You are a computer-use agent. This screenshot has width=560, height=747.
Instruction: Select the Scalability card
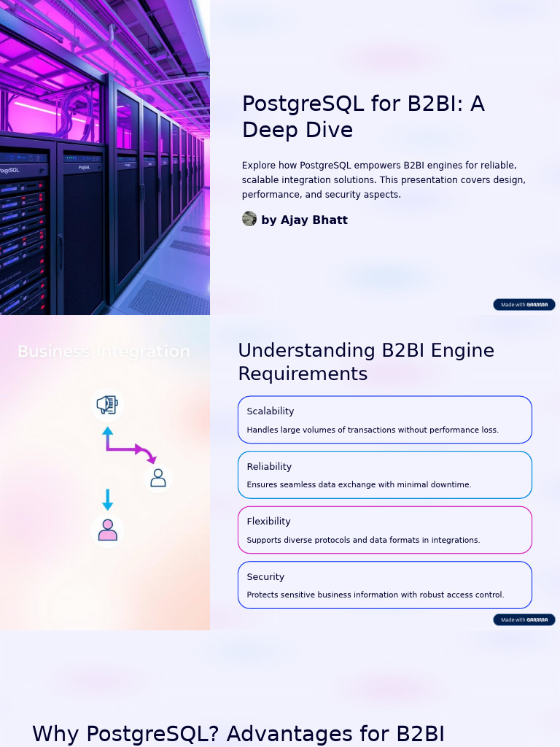(385, 419)
